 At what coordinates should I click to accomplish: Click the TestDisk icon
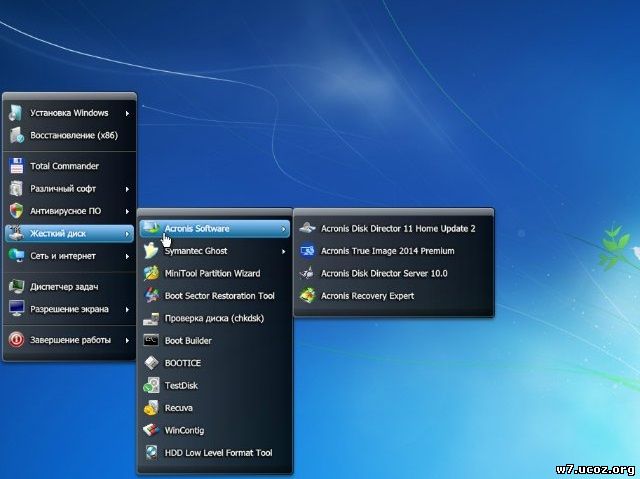point(151,386)
